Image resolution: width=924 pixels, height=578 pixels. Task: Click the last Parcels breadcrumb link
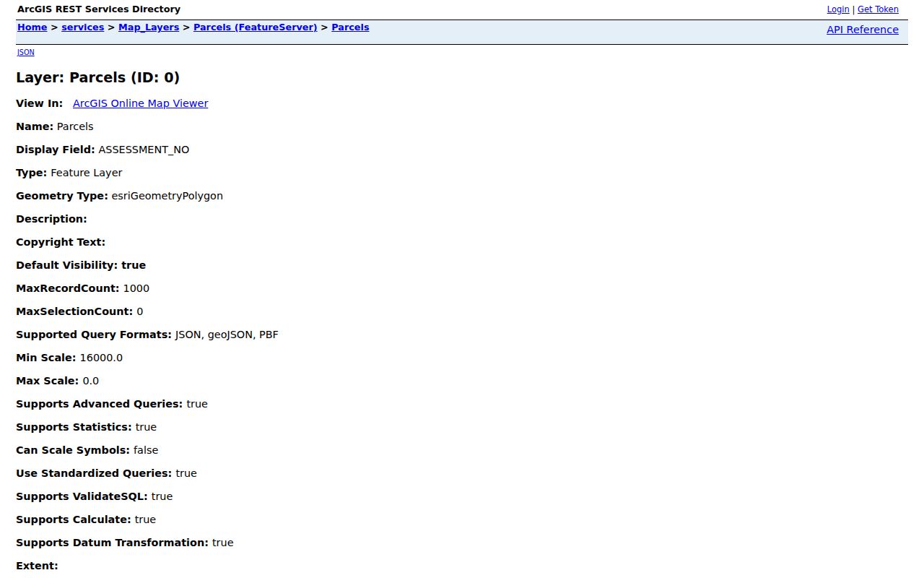(x=350, y=27)
